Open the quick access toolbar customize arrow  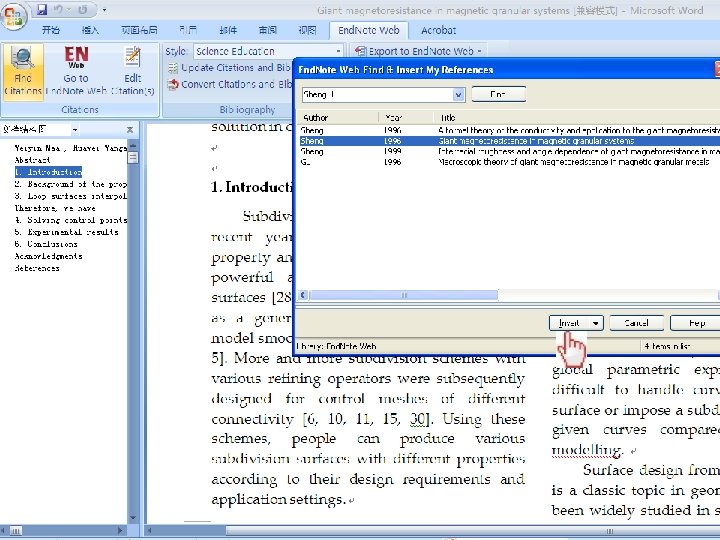(105, 10)
